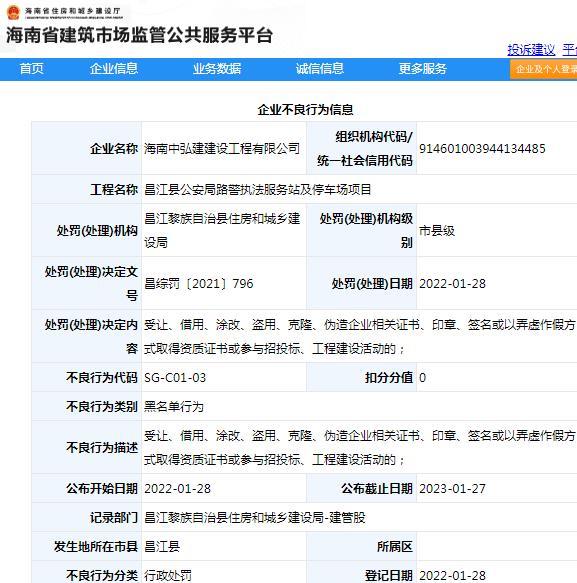Follow the 投诉建议 link
577x583 pixels.
[531, 50]
